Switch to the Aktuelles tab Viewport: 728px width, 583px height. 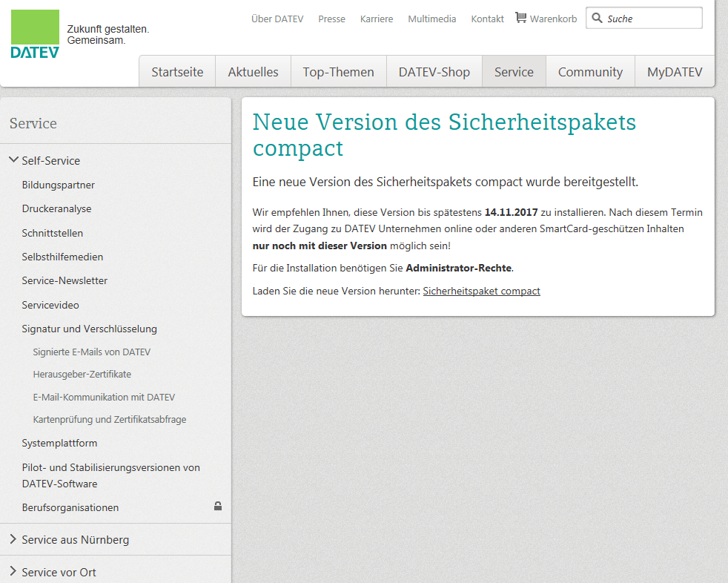point(253,71)
